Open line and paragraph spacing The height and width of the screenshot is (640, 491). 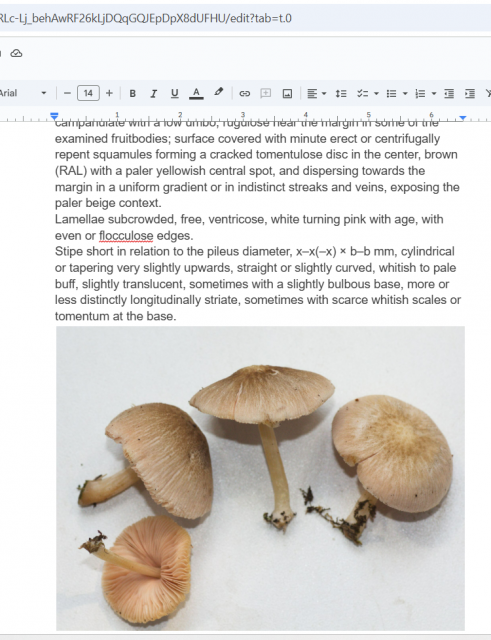tap(341, 94)
